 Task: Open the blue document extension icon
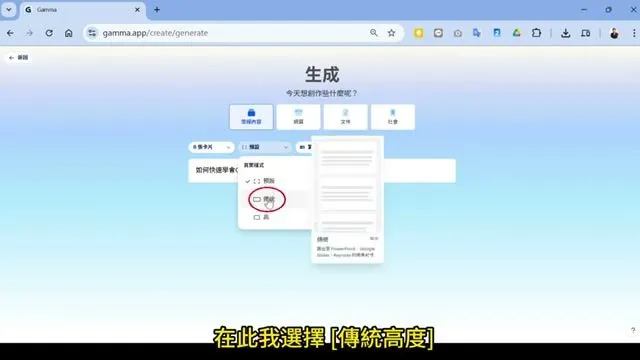(x=497, y=33)
